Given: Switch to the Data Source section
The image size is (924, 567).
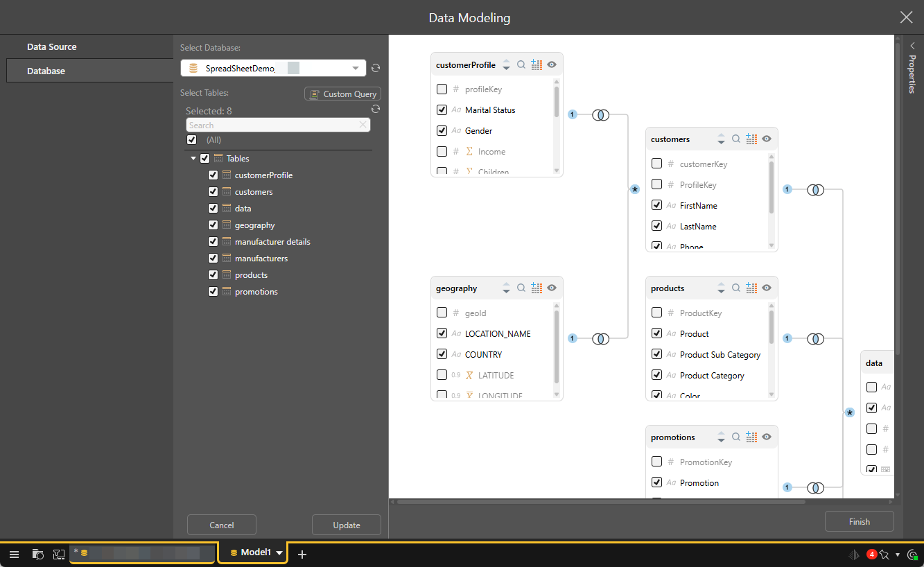Looking at the screenshot, I should (x=52, y=47).
